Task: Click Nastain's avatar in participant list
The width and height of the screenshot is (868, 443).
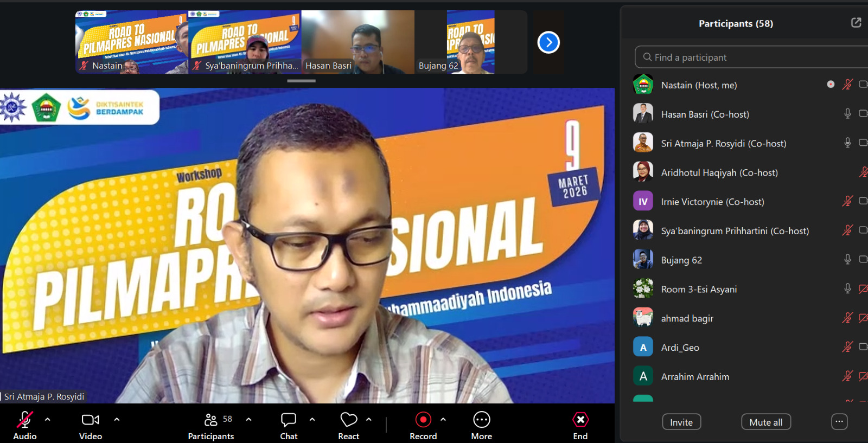Action: 643,85
